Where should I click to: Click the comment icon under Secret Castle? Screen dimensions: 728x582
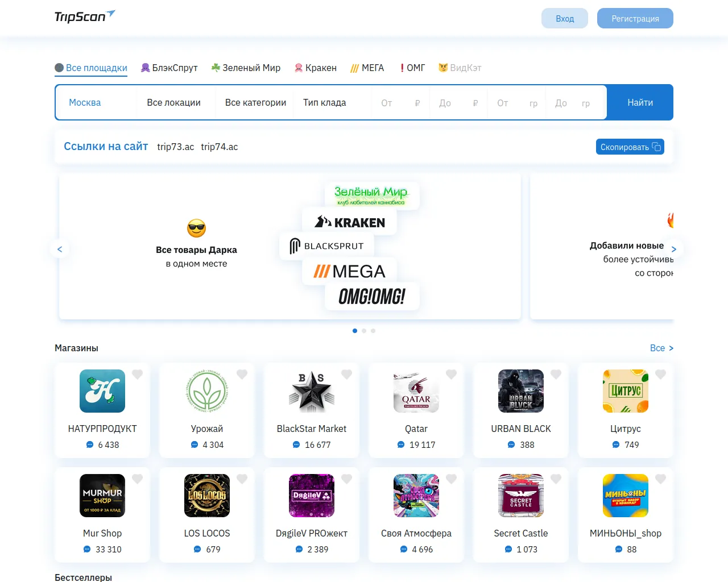(508, 549)
